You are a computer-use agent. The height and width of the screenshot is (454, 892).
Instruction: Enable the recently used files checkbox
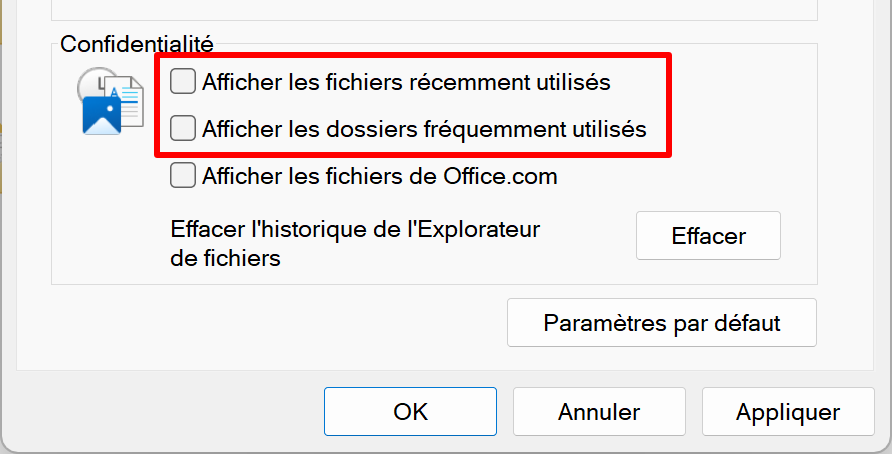pyautogui.click(x=183, y=81)
